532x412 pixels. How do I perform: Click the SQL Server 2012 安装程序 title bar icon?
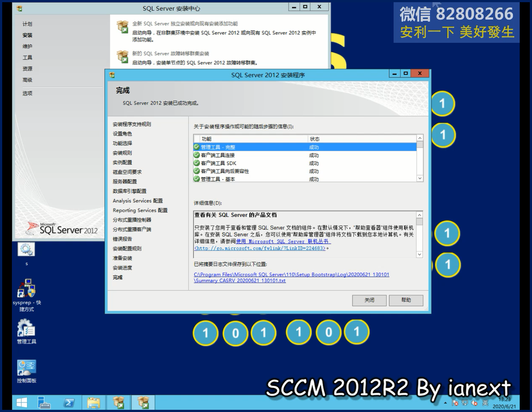(x=112, y=75)
